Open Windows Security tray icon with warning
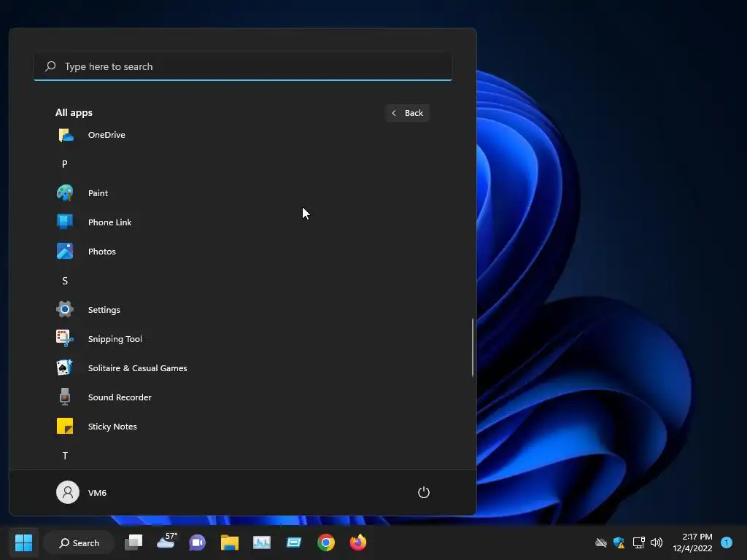Image resolution: width=747 pixels, height=560 pixels. [619, 542]
